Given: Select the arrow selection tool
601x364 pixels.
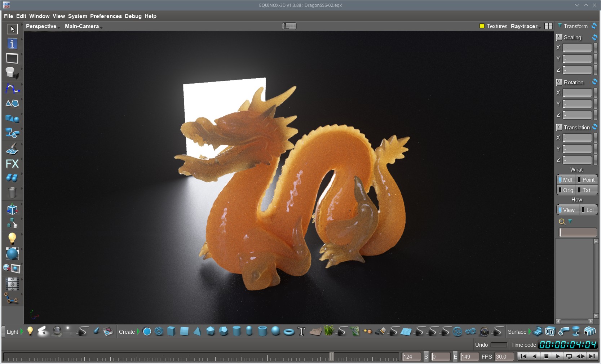Looking at the screenshot, I should click(12, 29).
